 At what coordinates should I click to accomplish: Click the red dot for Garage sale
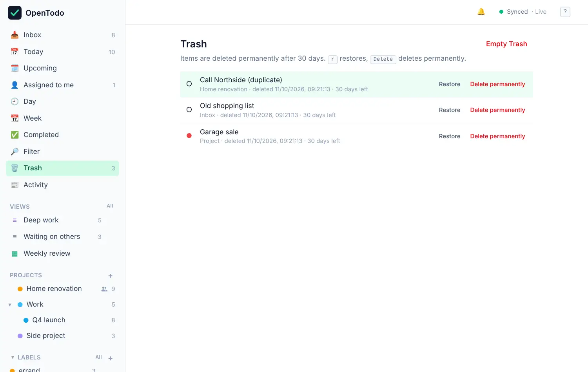189,136
